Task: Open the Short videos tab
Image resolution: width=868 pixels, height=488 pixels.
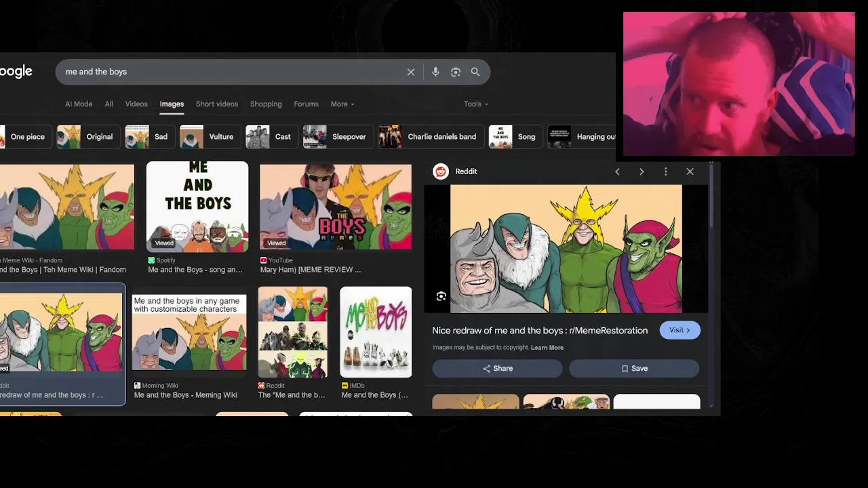Action: pyautogui.click(x=217, y=104)
